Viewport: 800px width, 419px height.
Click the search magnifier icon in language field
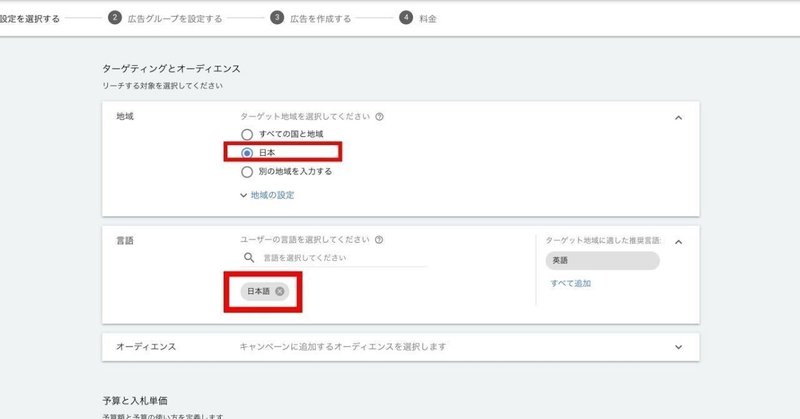(x=248, y=257)
